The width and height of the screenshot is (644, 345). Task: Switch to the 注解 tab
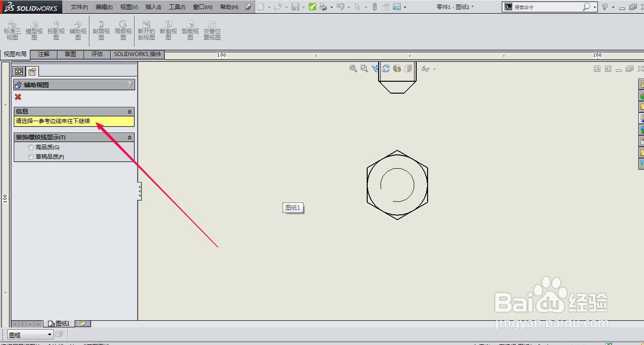coord(44,54)
